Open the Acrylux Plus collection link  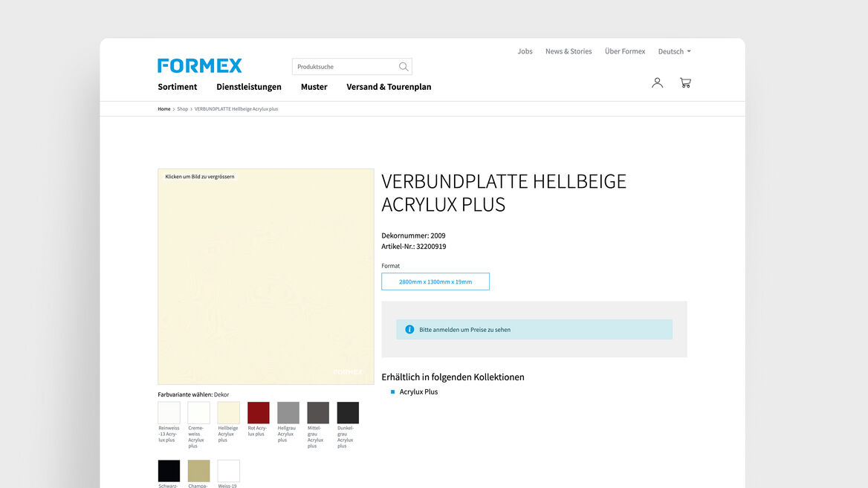(x=418, y=391)
